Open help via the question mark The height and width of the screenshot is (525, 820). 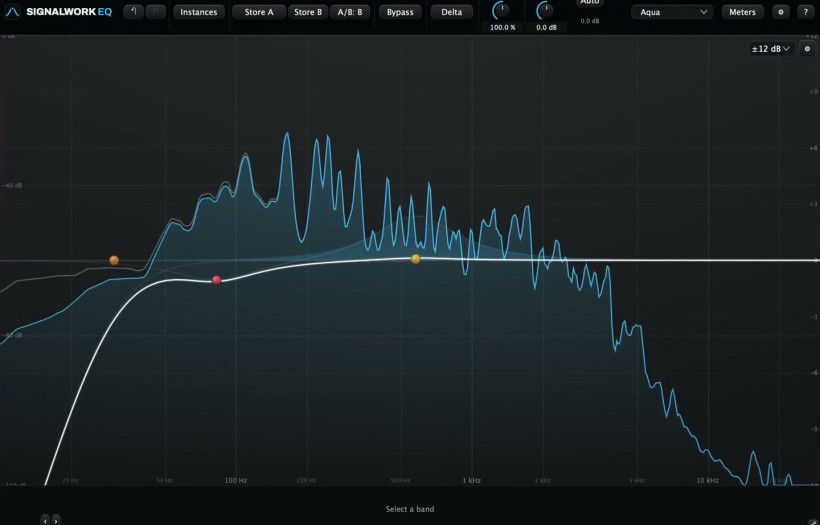805,12
